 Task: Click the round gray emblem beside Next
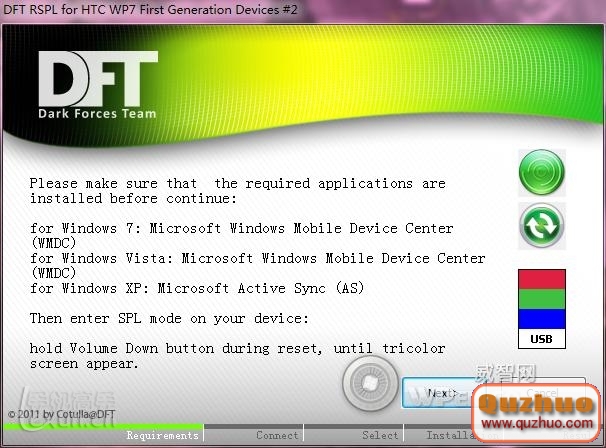(x=370, y=383)
